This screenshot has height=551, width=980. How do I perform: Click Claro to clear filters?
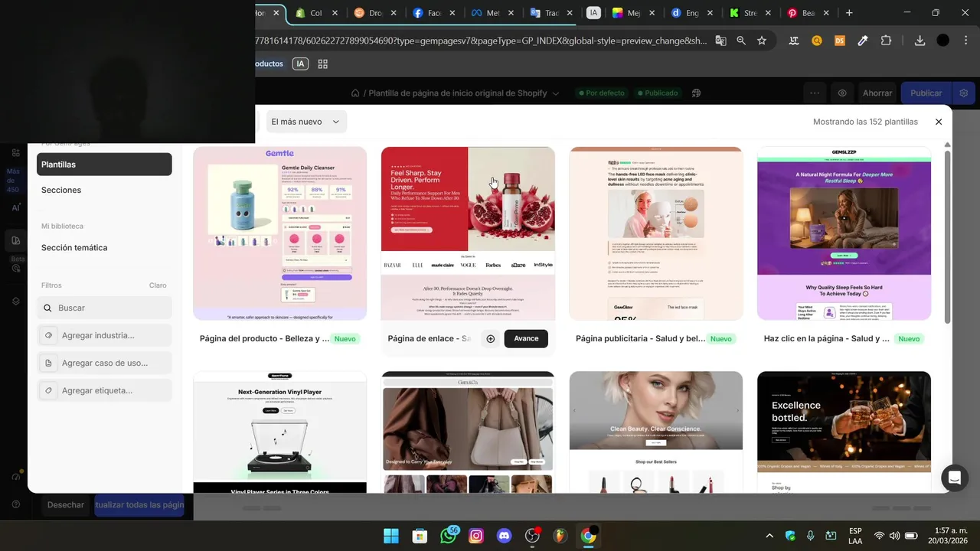[158, 285]
